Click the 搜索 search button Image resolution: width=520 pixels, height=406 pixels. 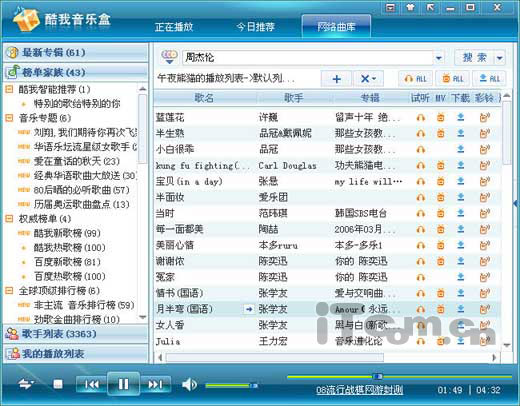click(475, 58)
